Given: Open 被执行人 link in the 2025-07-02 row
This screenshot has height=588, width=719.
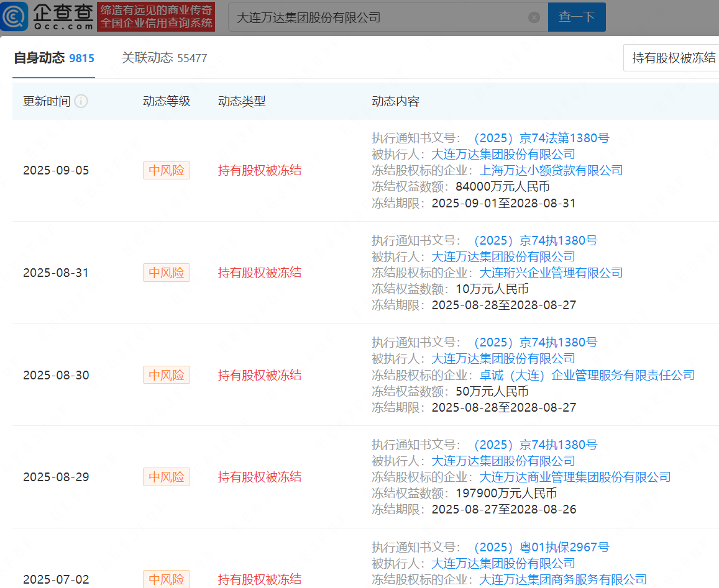Looking at the screenshot, I should tap(503, 563).
